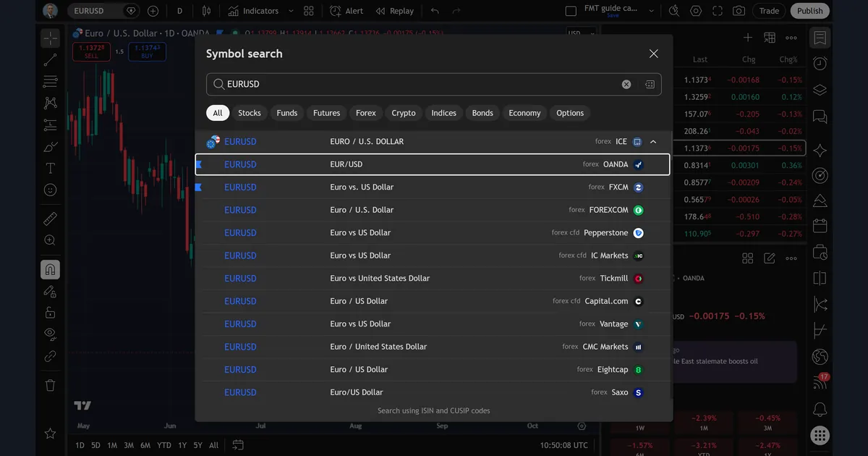Toggle magnet mode

[x=50, y=269]
